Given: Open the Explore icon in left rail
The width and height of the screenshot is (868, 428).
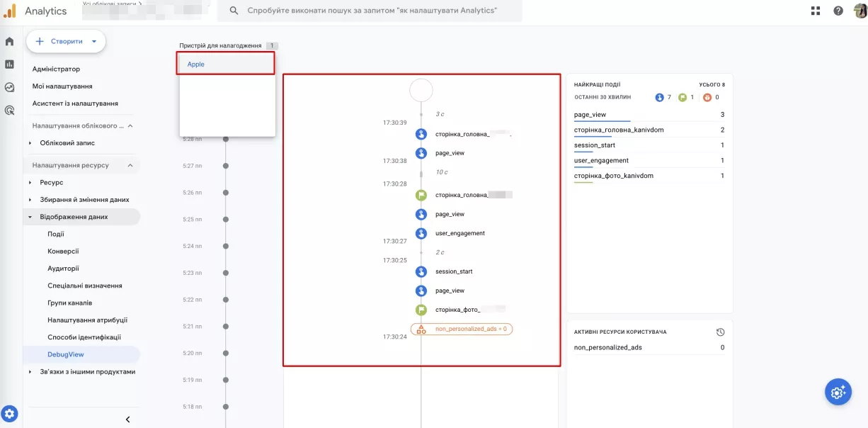Looking at the screenshot, I should click(9, 87).
